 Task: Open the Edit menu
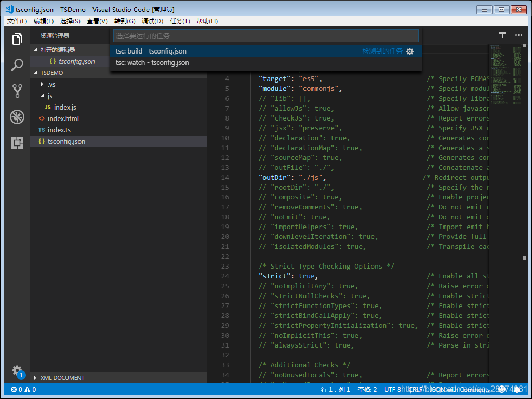(x=44, y=21)
